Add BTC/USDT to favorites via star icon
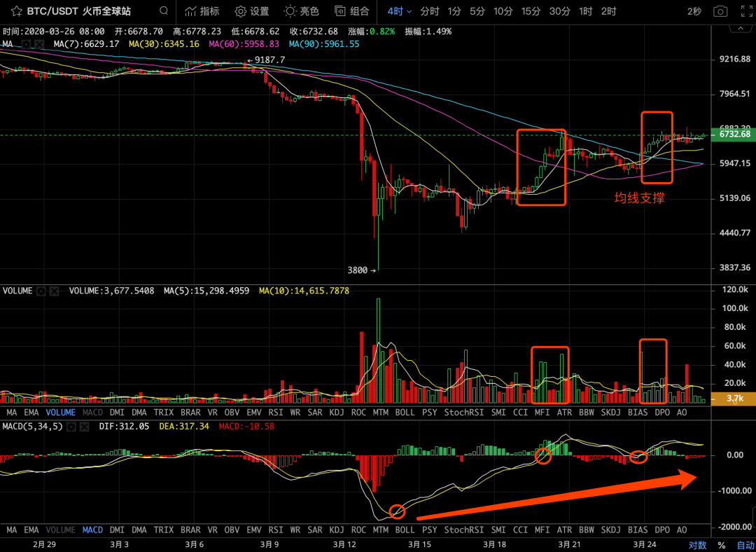 (x=16, y=11)
